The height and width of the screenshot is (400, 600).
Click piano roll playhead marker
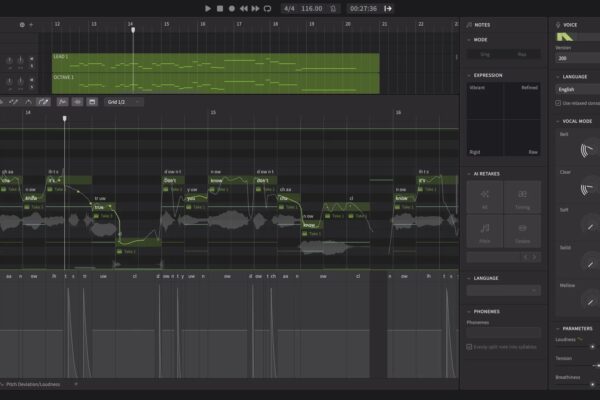pos(65,119)
